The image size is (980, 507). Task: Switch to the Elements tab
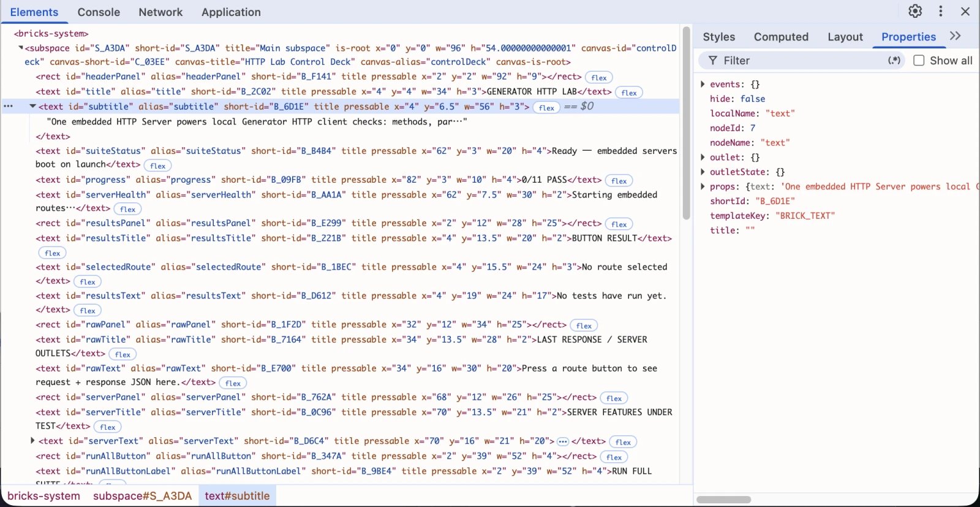(x=34, y=12)
